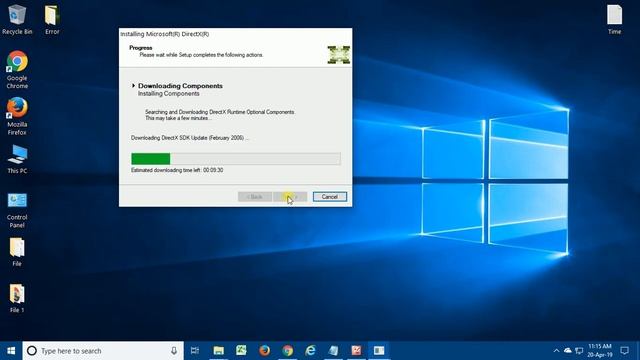The image size is (640, 360).
Task: Open File Explorer from taskbar
Action: pos(219,351)
